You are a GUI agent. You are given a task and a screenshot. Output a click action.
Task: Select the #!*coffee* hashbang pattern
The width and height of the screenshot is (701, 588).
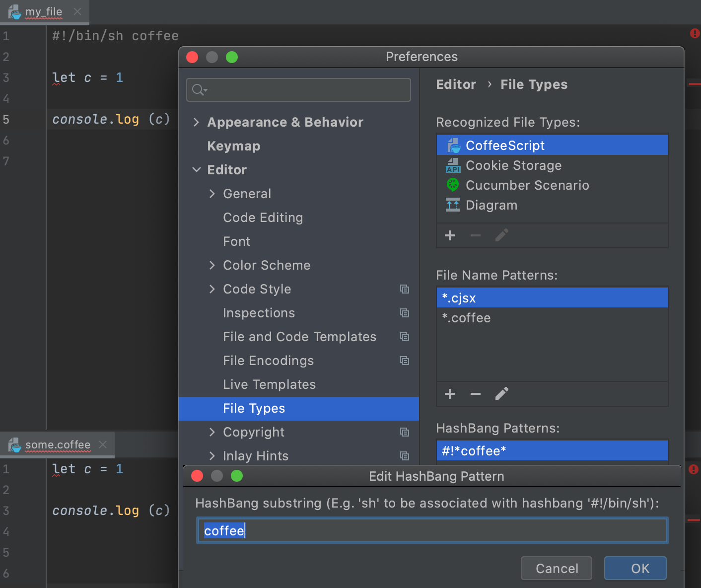[x=552, y=451]
